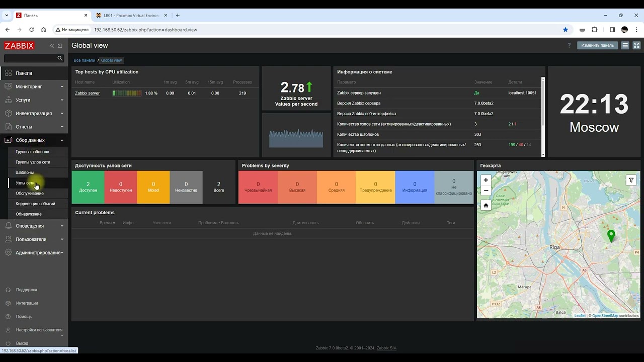Click Изменить панель button
Viewport: 644px width, 362px height.
pyautogui.click(x=597, y=45)
